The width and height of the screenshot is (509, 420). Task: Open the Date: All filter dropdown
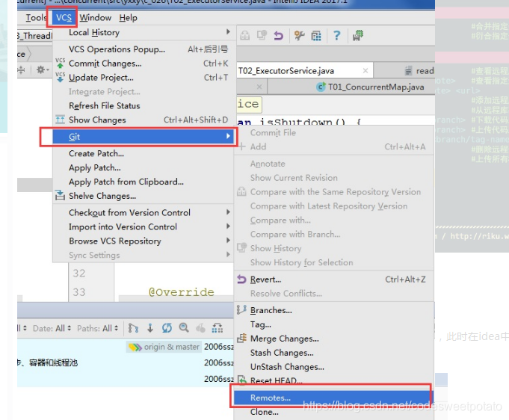(52, 329)
